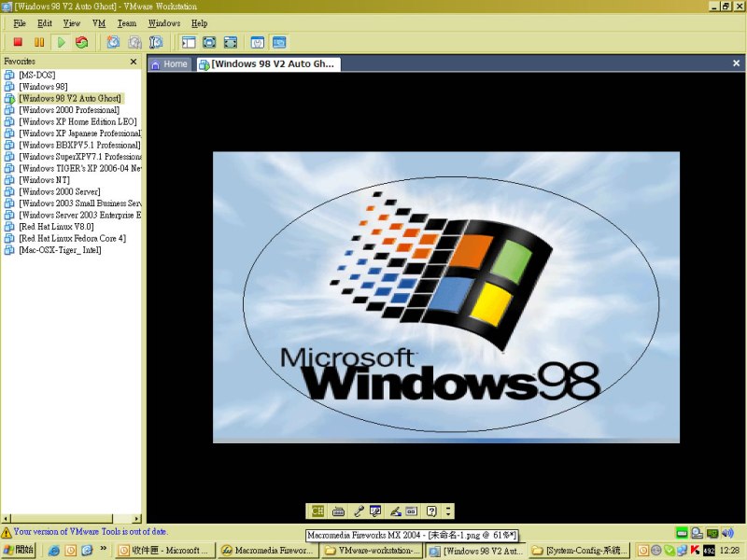
Task: Select [Windows BBXPV5.1 Professional] favorite
Action: 79,146
